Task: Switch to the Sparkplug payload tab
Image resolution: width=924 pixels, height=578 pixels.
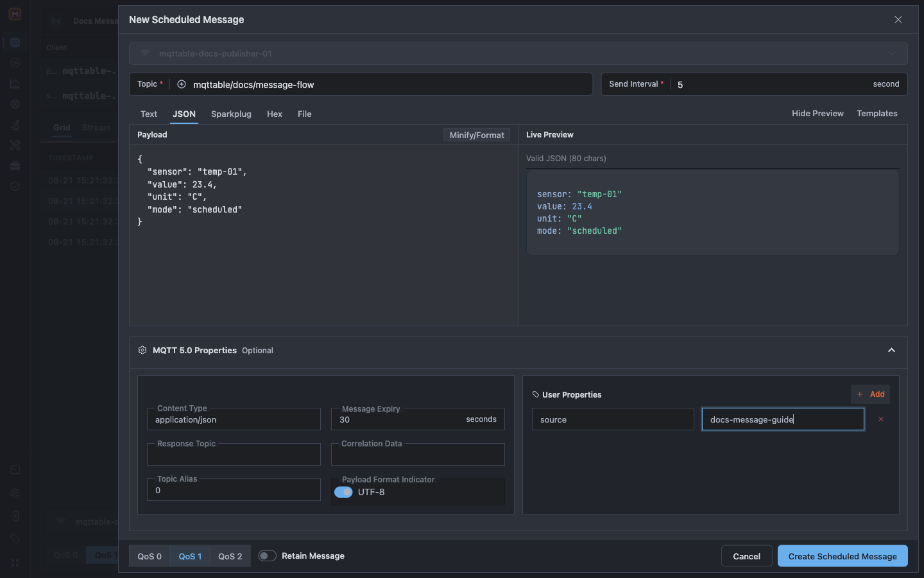Action: coord(231,114)
